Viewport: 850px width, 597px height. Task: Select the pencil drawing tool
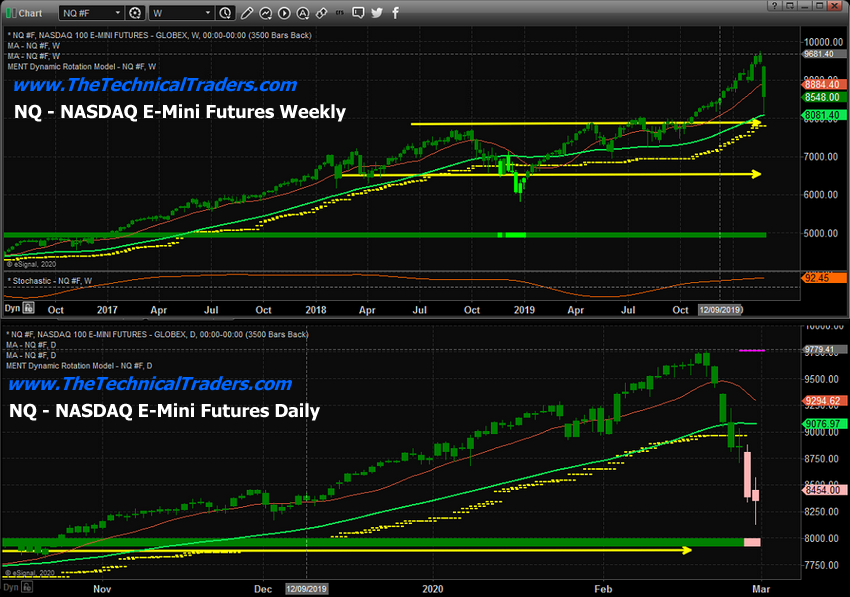coord(247,13)
